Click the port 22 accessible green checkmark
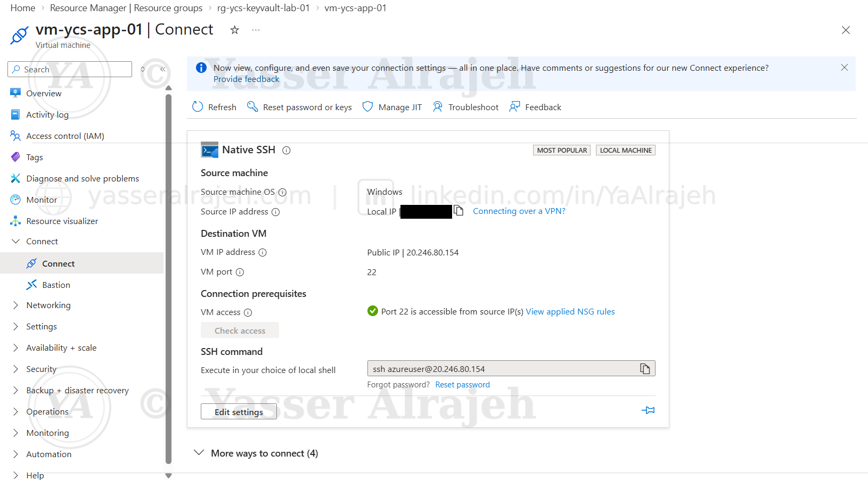 pos(373,311)
